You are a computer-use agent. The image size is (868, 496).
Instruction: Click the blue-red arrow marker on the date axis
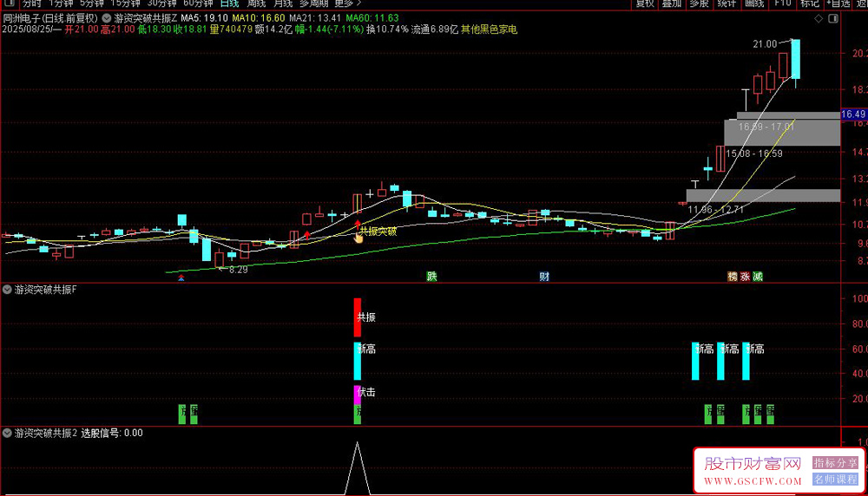(x=181, y=278)
